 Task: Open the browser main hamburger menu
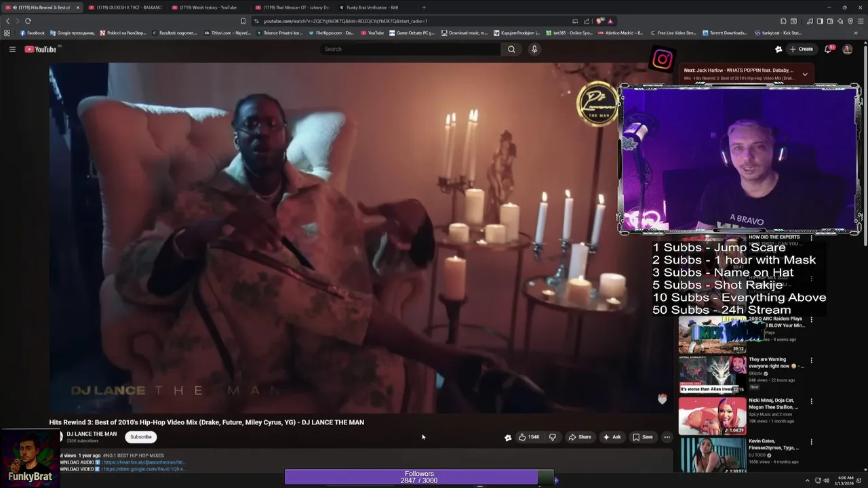(861, 21)
